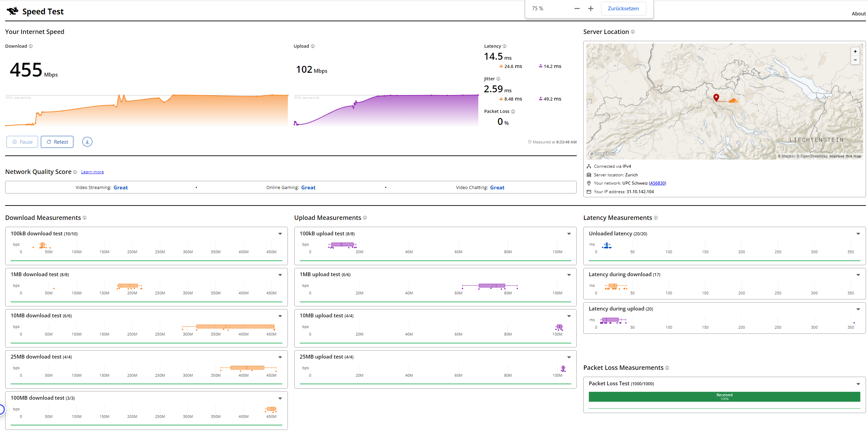Viewport: 868px width, 434px height.
Task: Open the Packet Loss info icon
Action: coord(513,111)
